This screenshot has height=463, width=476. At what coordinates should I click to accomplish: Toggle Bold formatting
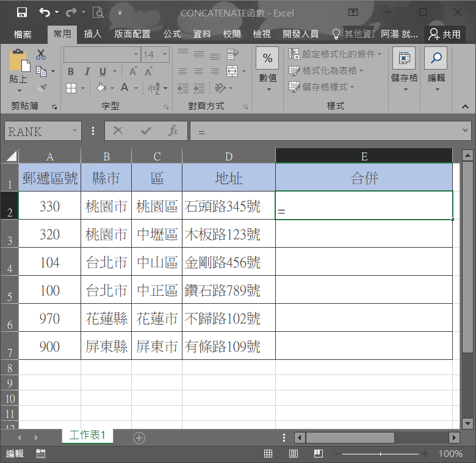71,71
